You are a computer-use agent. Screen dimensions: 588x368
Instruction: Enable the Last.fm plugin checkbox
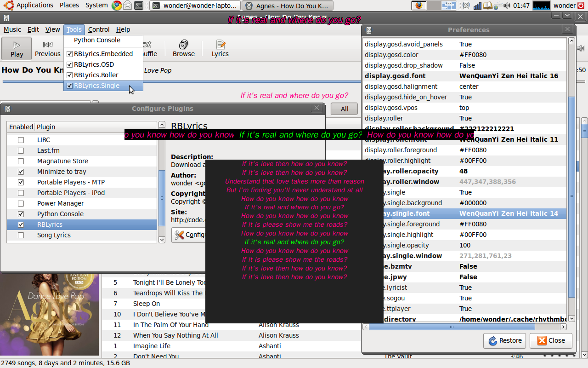[x=21, y=150]
